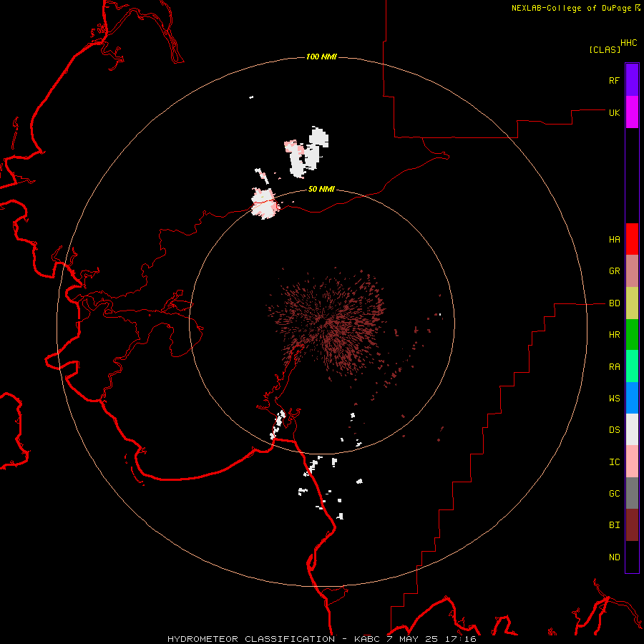Click the ND legend label
644x644 pixels.
tap(614, 557)
